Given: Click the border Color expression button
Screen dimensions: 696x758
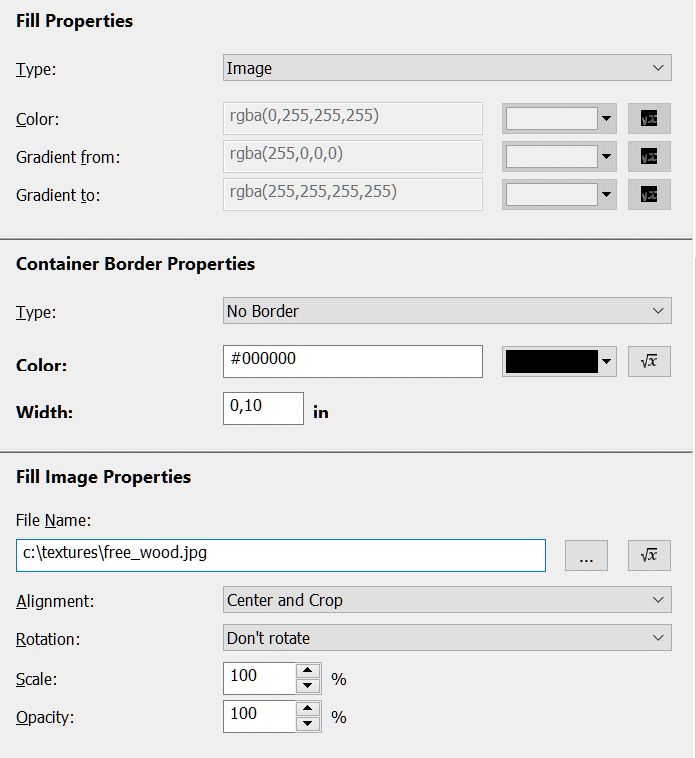Looking at the screenshot, I should (x=649, y=361).
